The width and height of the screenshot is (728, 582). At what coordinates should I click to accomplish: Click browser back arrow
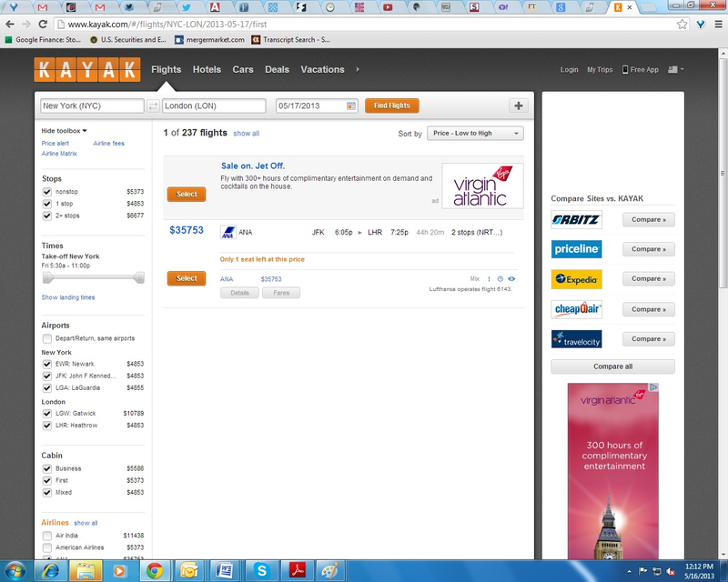(x=10, y=25)
